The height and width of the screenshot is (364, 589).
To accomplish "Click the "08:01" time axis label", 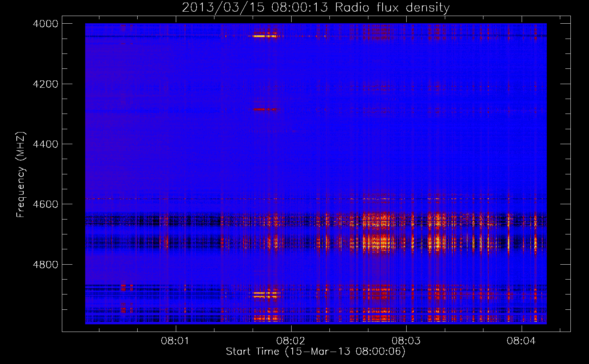I will coord(175,341).
